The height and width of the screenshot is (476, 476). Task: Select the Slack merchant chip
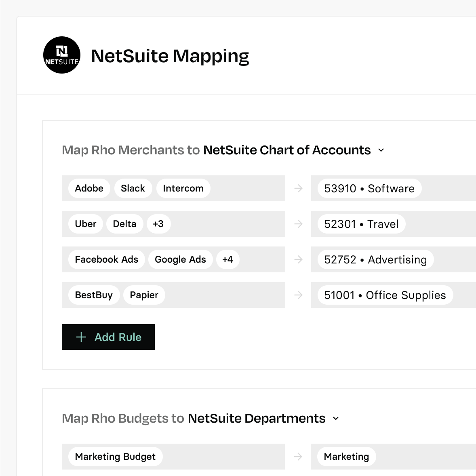point(133,188)
